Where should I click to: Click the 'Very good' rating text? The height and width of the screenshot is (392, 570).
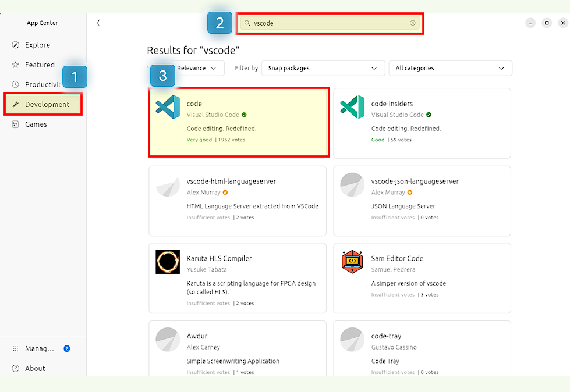tap(199, 140)
